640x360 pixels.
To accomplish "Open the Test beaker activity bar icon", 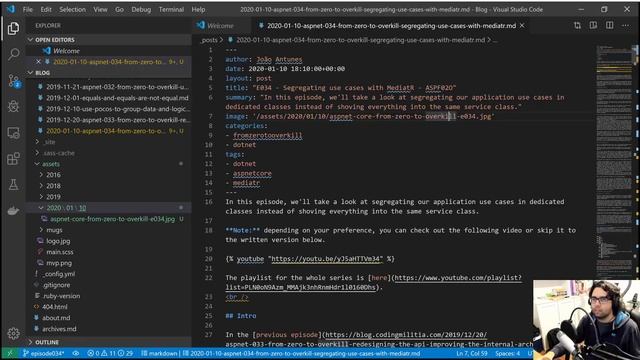I will point(13,184).
